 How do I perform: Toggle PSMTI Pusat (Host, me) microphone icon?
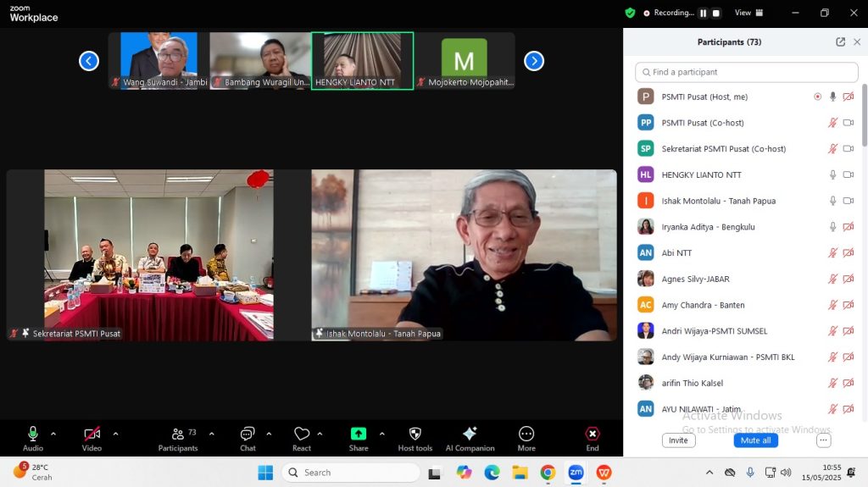point(832,97)
